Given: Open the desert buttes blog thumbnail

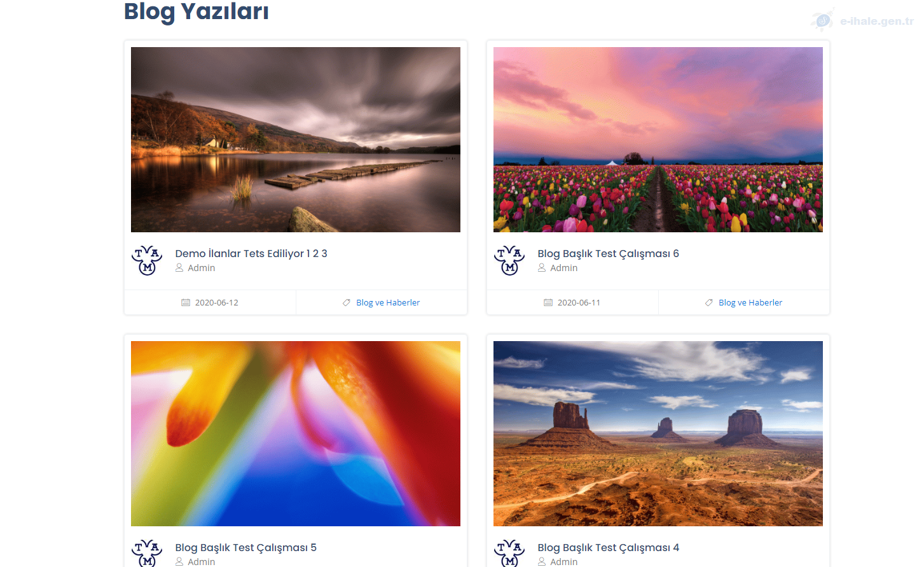Looking at the screenshot, I should click(658, 433).
